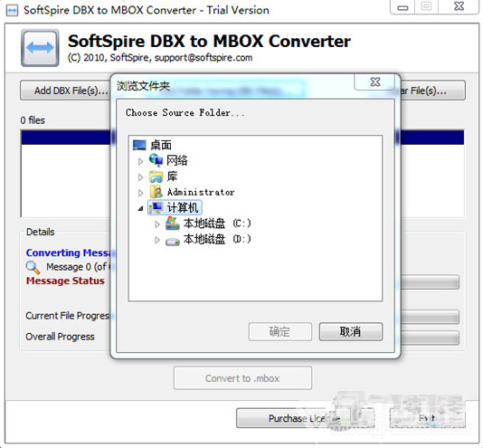Select the Network (网络) icon

156,160
